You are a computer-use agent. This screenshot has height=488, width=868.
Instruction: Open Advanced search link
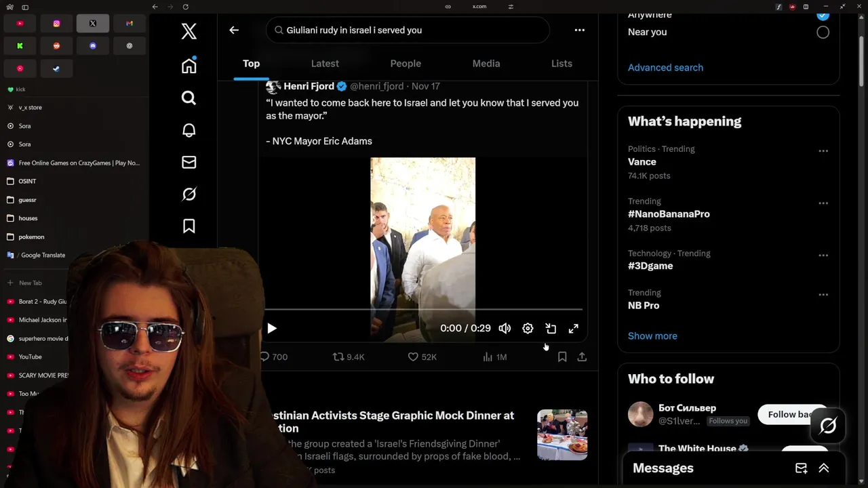pos(665,67)
